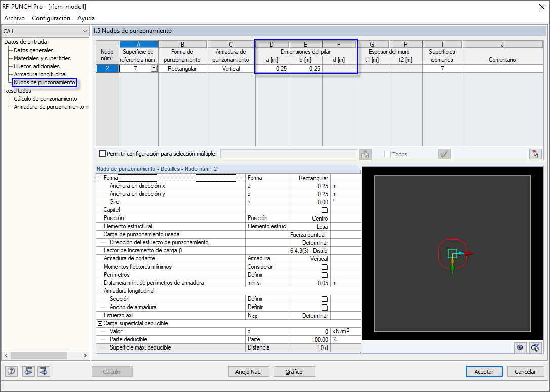Select Huecos adicionales in tree
Viewport: 550px width, 392px height.
pyautogui.click(x=36, y=66)
